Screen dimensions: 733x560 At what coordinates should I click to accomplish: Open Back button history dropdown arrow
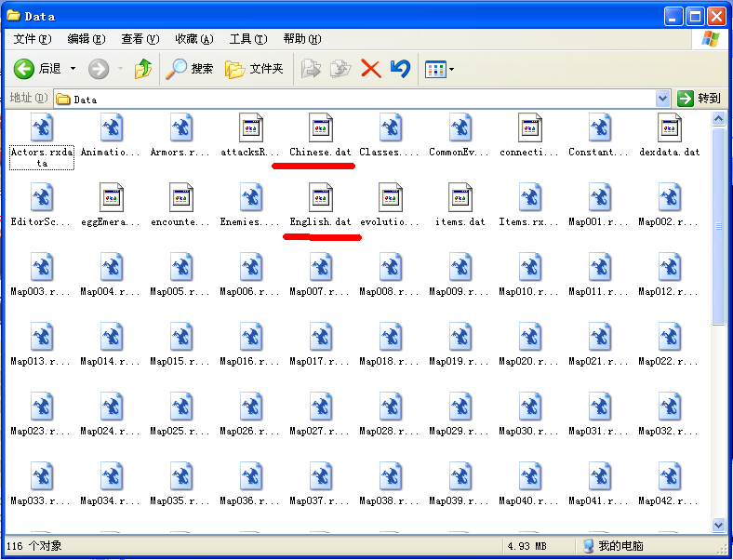pyautogui.click(x=73, y=69)
